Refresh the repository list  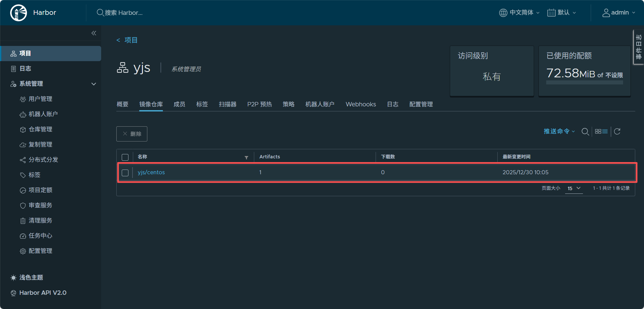pyautogui.click(x=617, y=131)
